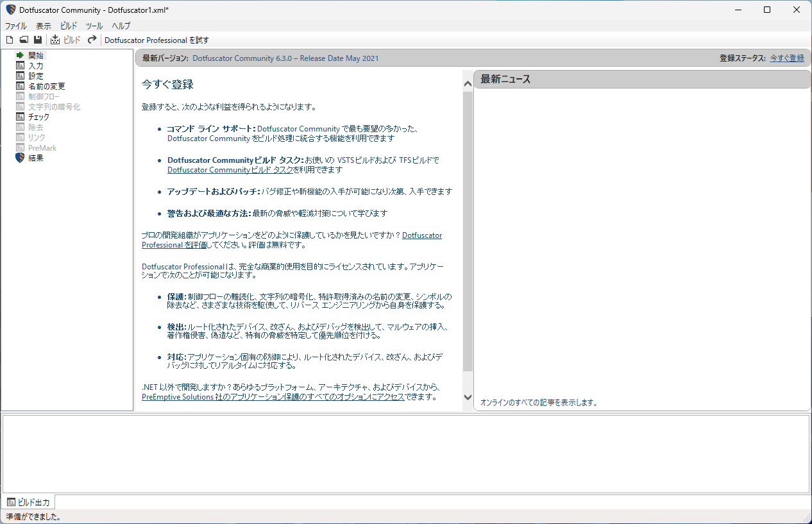Click the scroll down chevron in registration pane
Image resolution: width=812 pixels, height=524 pixels.
point(468,398)
